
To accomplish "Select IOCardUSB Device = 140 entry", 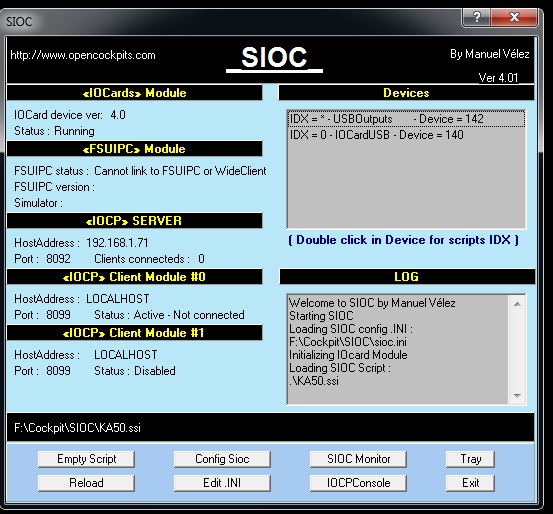I will pyautogui.click(x=406, y=135).
